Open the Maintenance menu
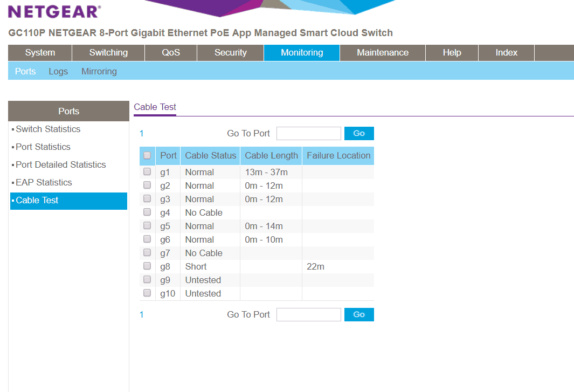The height and width of the screenshot is (392, 574). point(382,53)
